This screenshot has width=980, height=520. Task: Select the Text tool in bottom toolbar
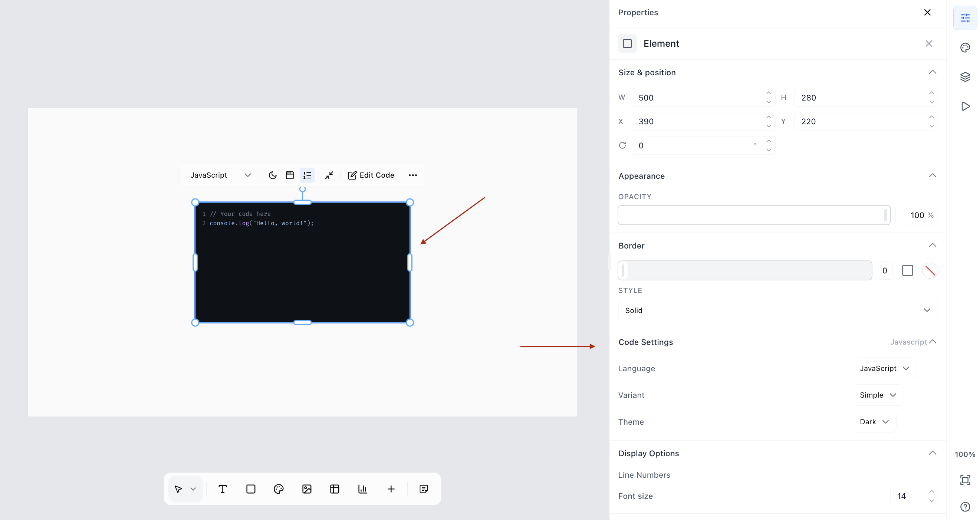coord(223,489)
